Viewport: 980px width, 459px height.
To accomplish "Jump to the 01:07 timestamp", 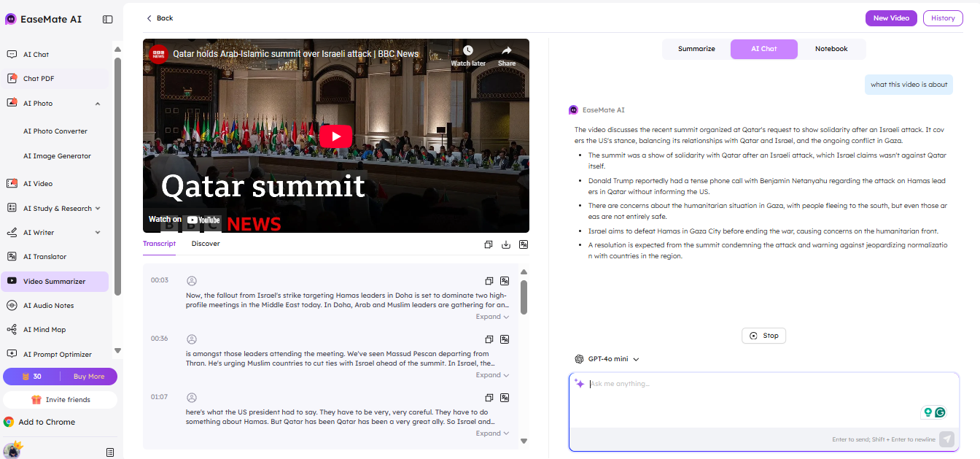I will coord(160,397).
